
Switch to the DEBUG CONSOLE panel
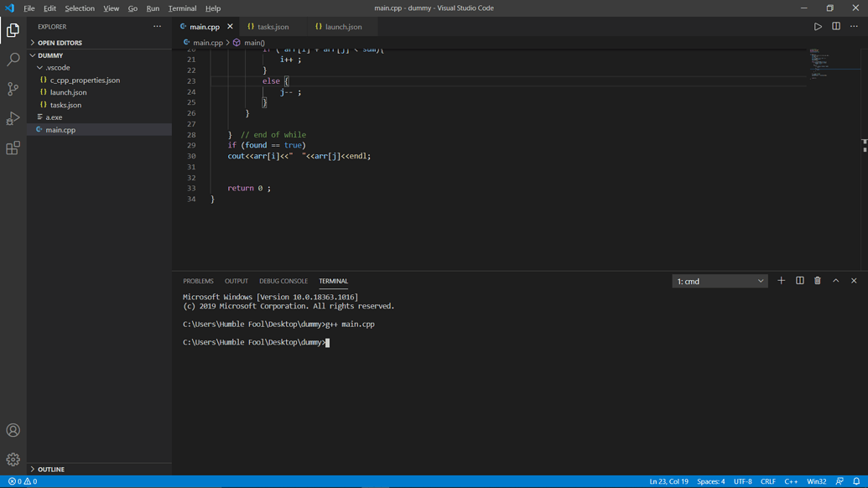283,281
